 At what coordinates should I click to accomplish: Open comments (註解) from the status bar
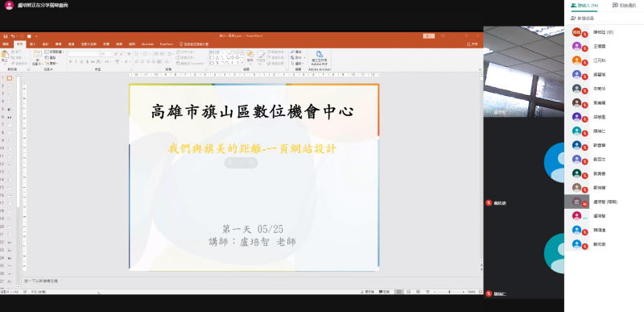pos(384,292)
